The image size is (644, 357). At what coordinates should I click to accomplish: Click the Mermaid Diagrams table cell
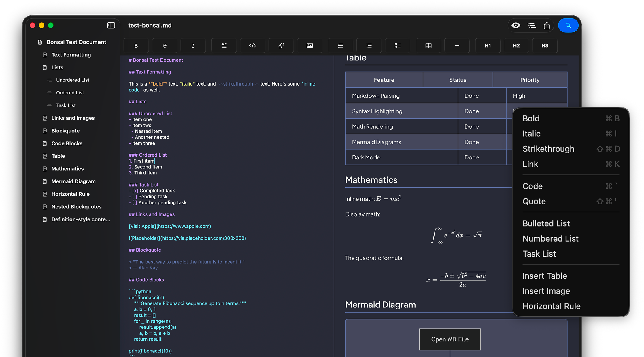point(402,142)
